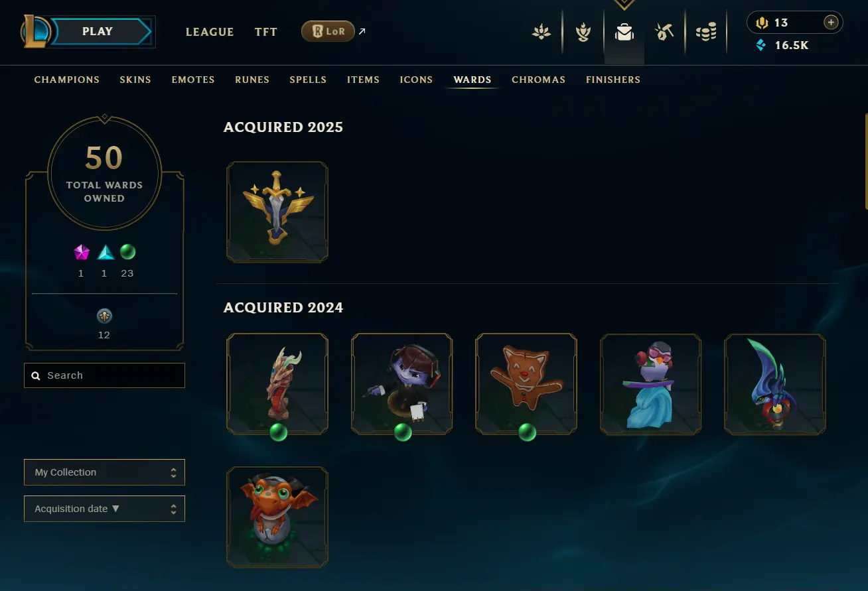Viewport: 868px width, 591px height.
Task: Open the Loot hammer icon
Action: (664, 32)
